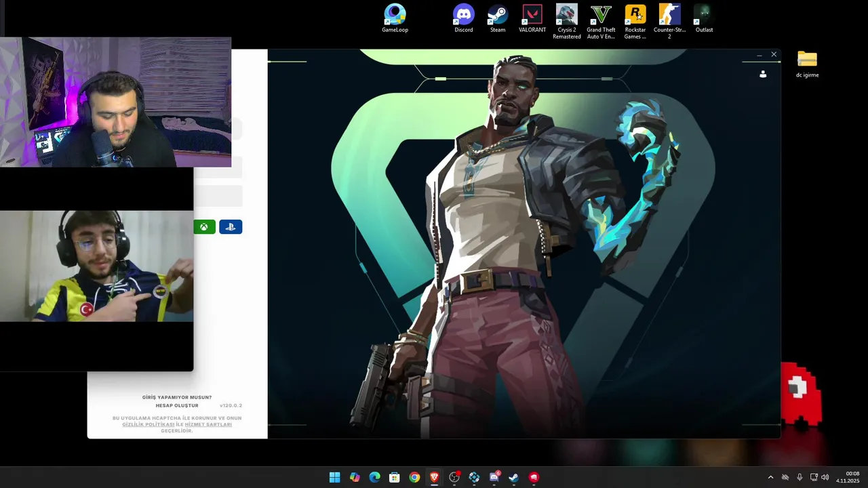Screen dimensions: 868x488
Task: Open Microsoft Store from the taskbar
Action: pyautogui.click(x=394, y=477)
